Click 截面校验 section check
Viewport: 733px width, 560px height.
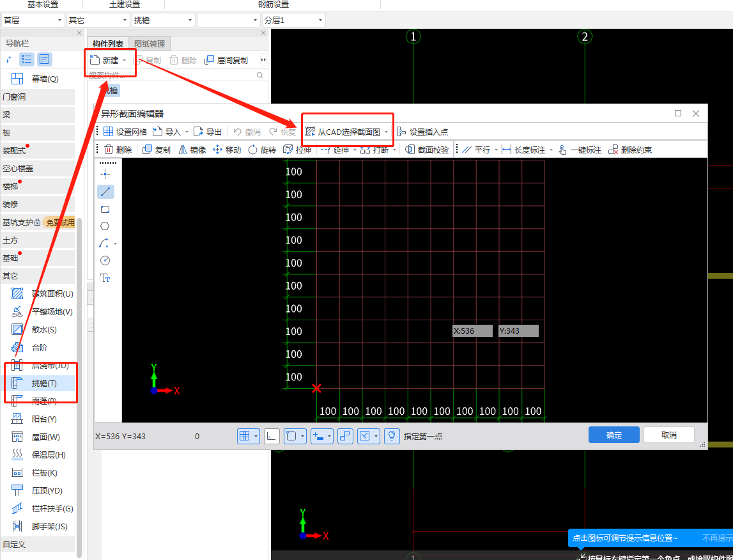coord(428,150)
